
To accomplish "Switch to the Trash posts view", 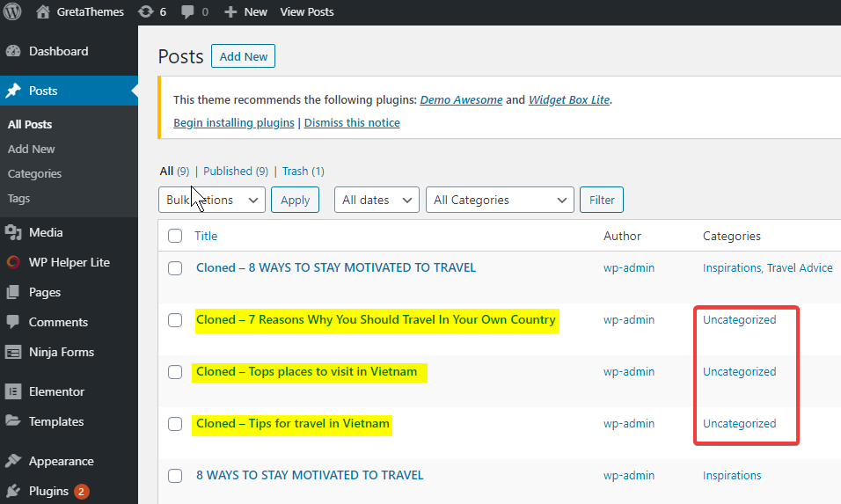I will [x=294, y=172].
